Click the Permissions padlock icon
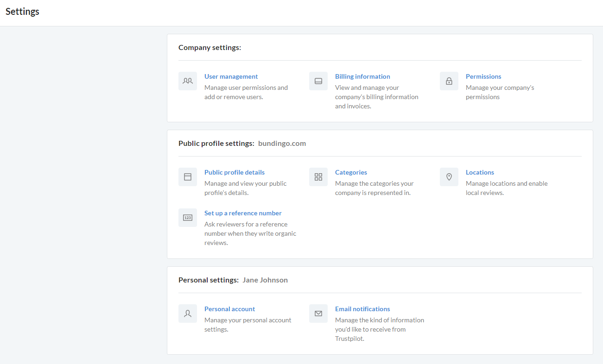 (x=449, y=81)
